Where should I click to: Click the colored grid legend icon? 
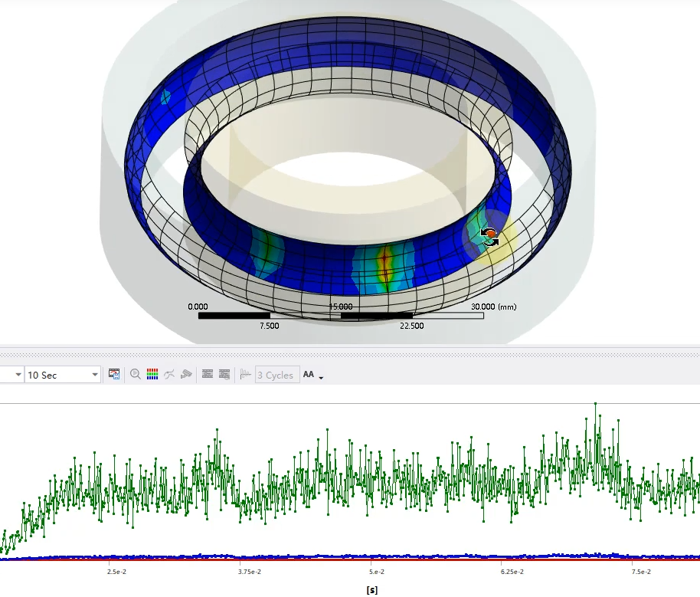(x=152, y=374)
